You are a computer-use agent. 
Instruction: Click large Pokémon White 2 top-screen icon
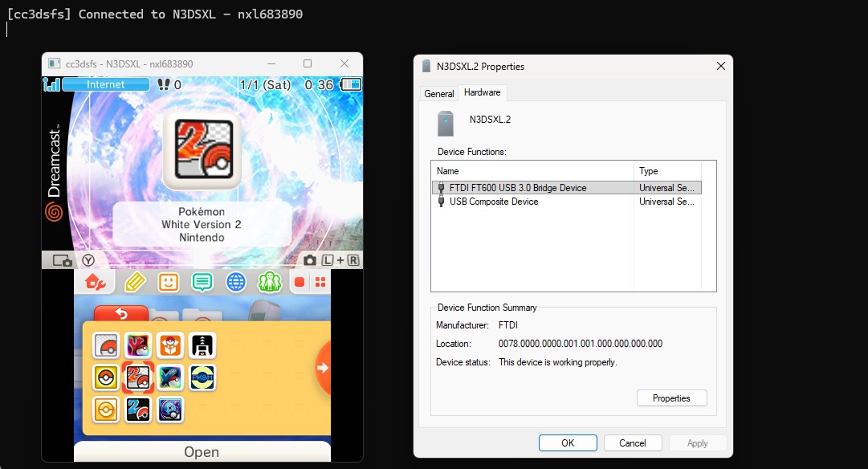[x=202, y=151]
